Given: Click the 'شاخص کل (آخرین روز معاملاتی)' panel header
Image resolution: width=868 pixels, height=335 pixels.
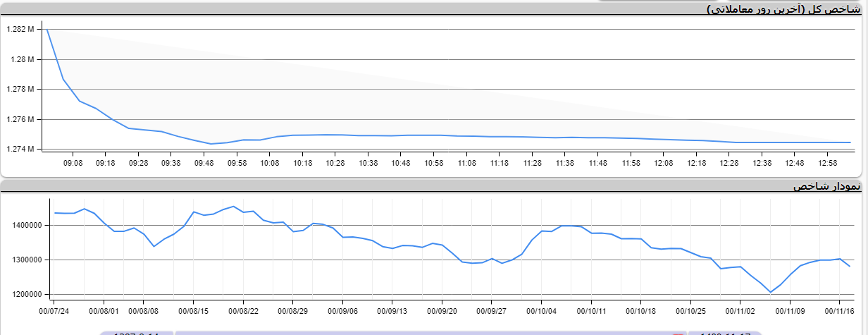Looking at the screenshot, I should coord(783,9).
